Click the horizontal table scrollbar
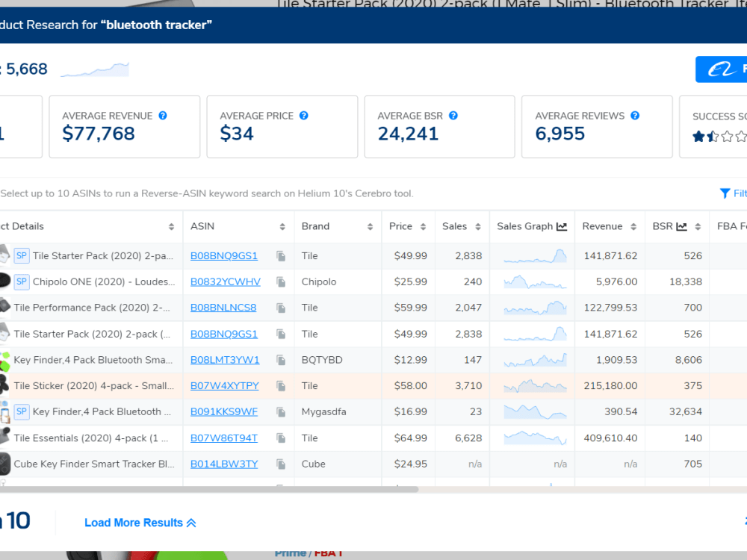 pyautogui.click(x=208, y=489)
